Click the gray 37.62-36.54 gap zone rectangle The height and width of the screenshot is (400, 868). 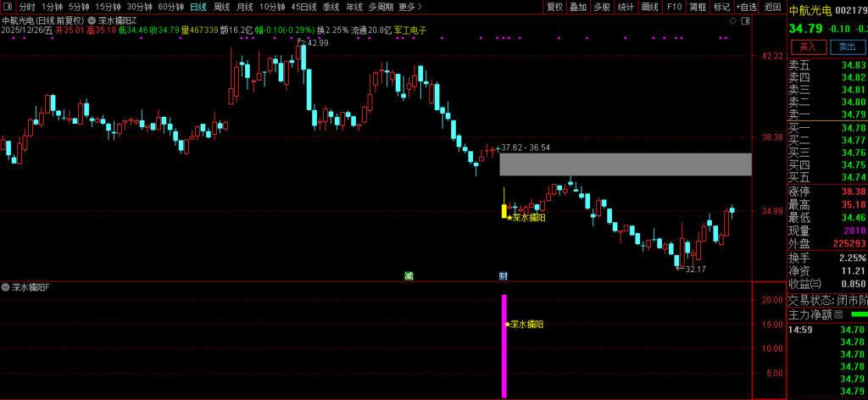(x=624, y=164)
